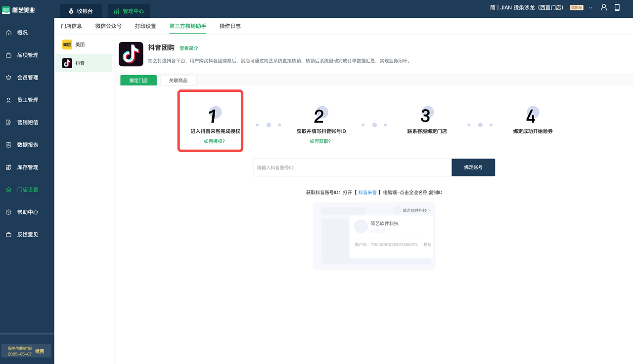Open 库存管理 via its sidebar icon
633x364 pixels.
pos(8,167)
